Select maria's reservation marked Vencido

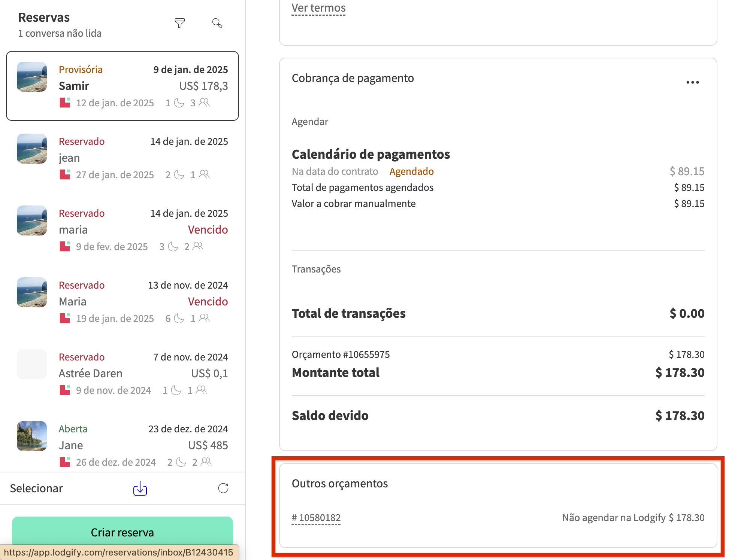[123, 229]
